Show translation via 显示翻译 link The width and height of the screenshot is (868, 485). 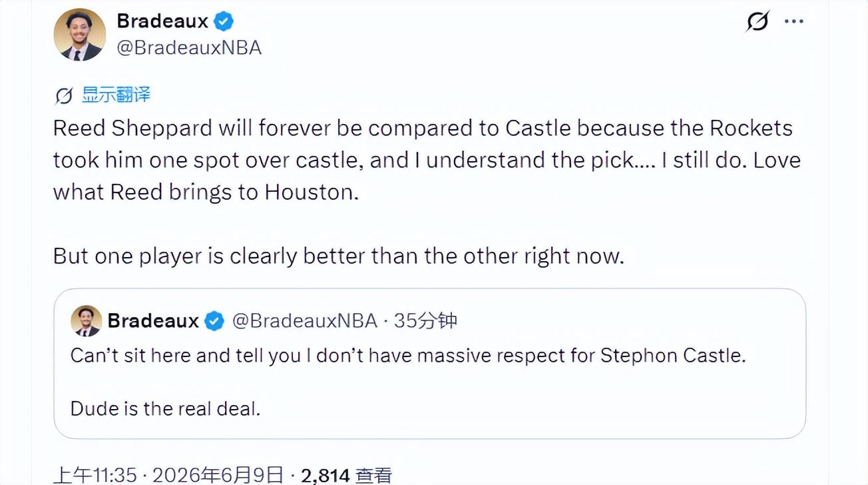116,95
